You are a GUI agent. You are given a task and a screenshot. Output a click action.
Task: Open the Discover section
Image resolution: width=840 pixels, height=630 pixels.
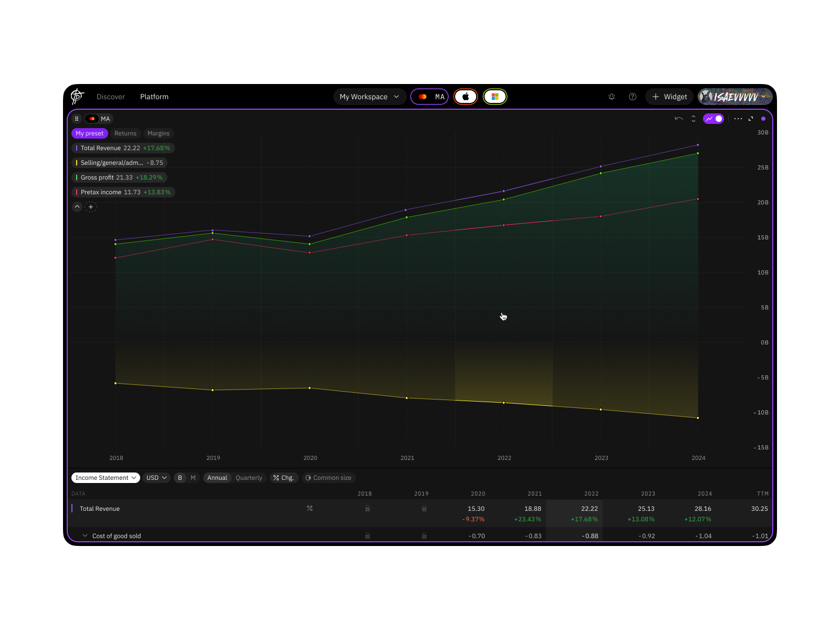111,97
